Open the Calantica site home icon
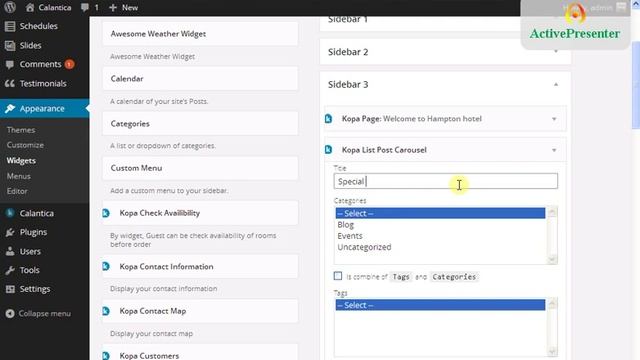Viewport: 640px width, 360px height. 30,7
